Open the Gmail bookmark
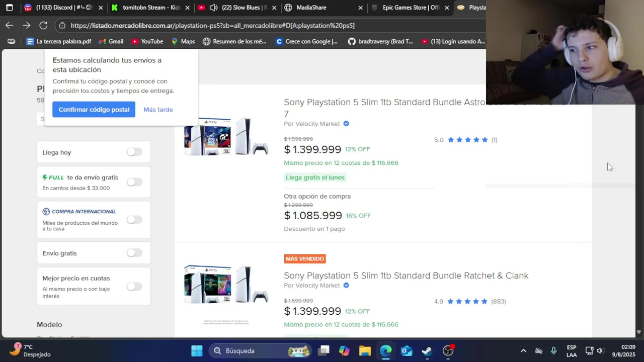Viewport: 644px width, 362px height. coord(111,41)
